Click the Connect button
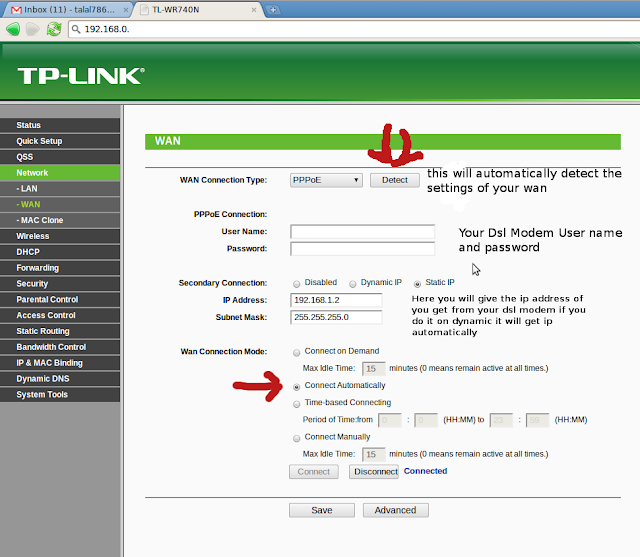Image resolution: width=640 pixels, height=557 pixels. click(x=313, y=472)
